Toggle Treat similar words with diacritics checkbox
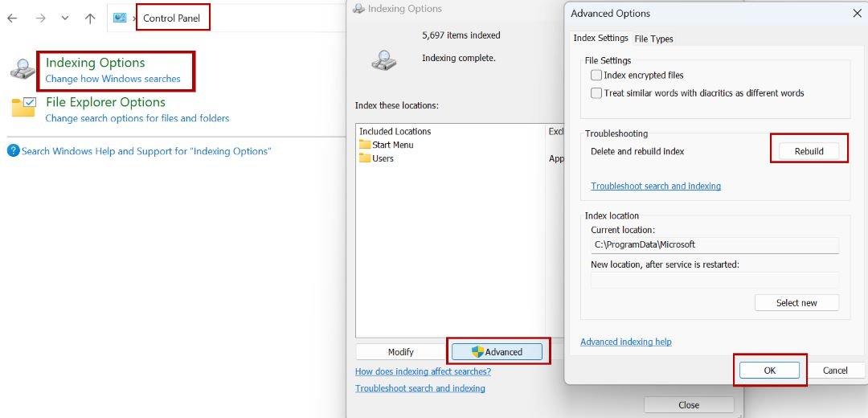 pyautogui.click(x=596, y=93)
